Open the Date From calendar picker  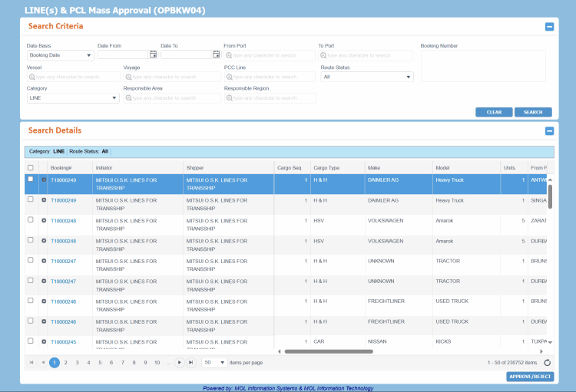point(153,54)
